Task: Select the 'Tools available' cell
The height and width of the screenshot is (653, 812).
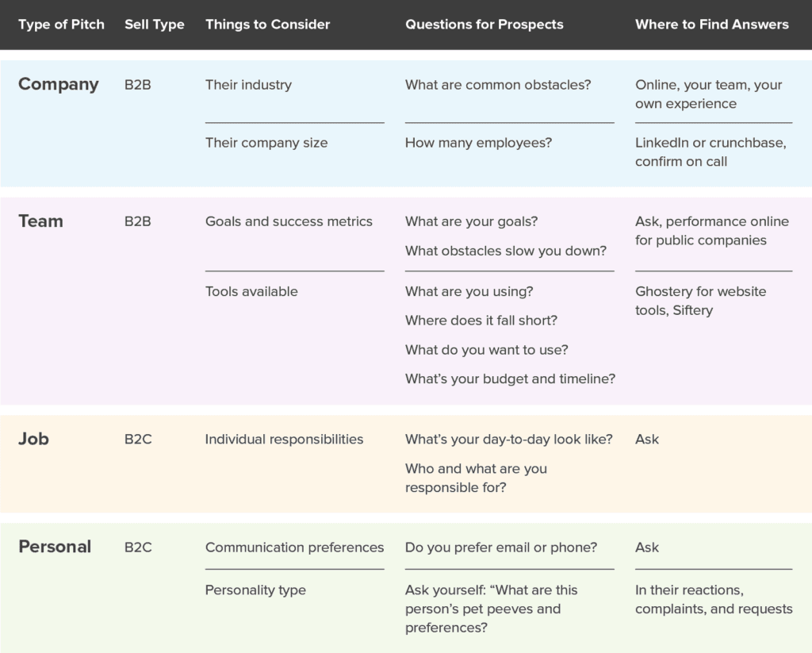Action: click(251, 291)
